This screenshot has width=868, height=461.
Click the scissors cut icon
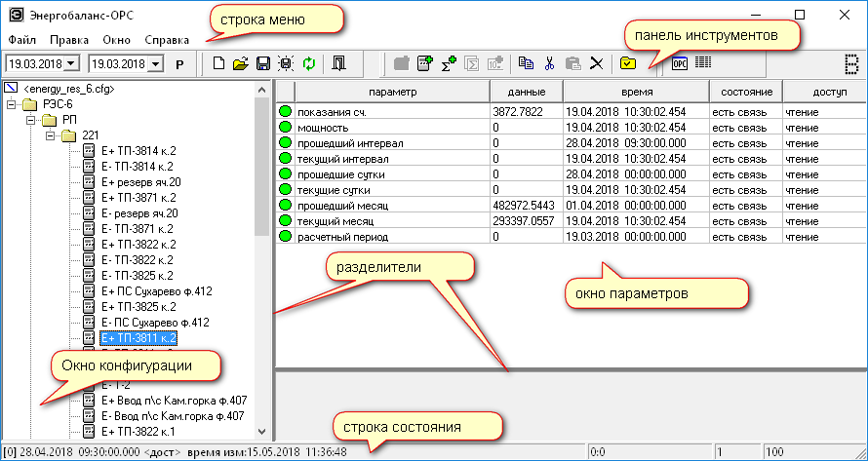(x=550, y=63)
